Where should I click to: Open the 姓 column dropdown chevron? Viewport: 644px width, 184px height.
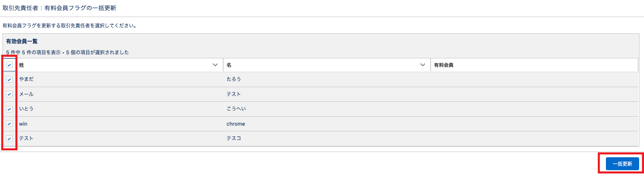click(x=215, y=65)
